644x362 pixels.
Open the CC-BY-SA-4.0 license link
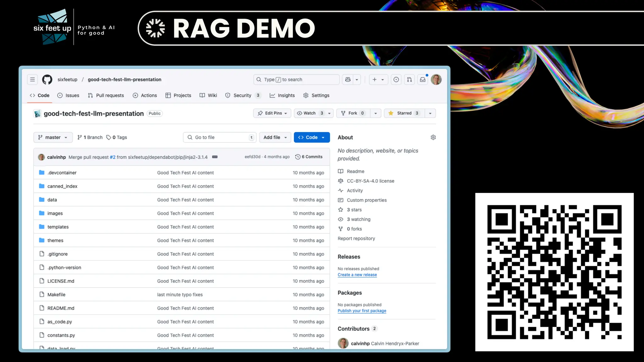point(366,181)
